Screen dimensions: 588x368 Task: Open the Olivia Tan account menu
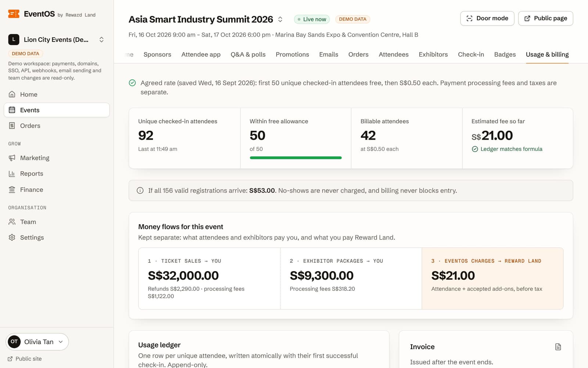coord(37,342)
